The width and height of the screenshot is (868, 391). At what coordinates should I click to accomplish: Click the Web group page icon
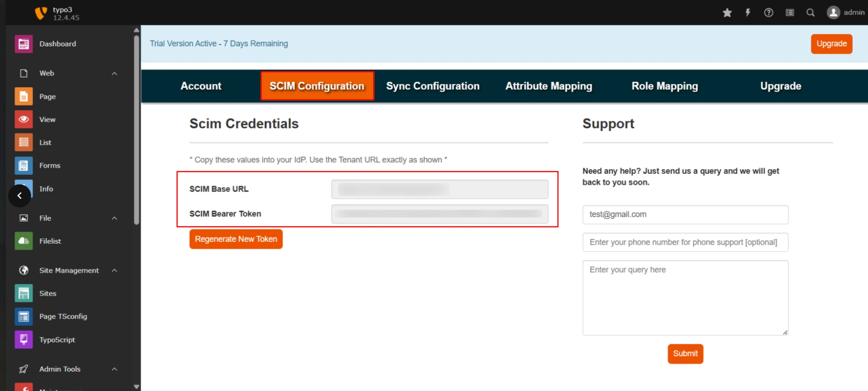tap(23, 73)
